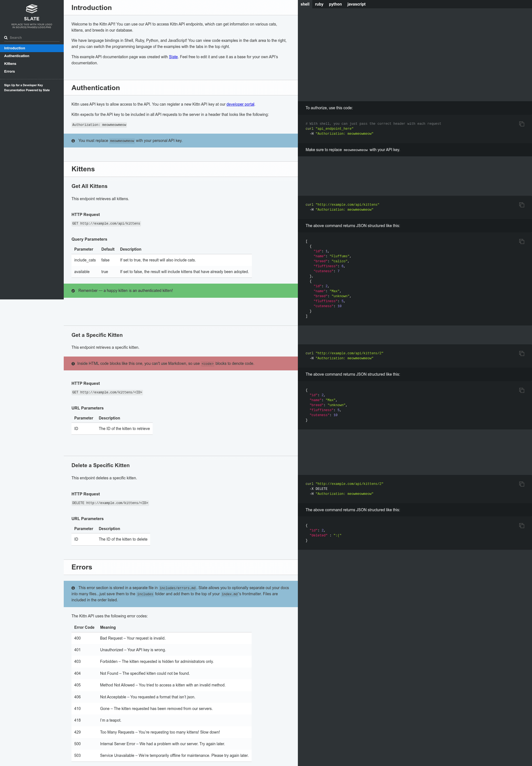Click Authorization: meowmeowmeow inline code

(99, 125)
